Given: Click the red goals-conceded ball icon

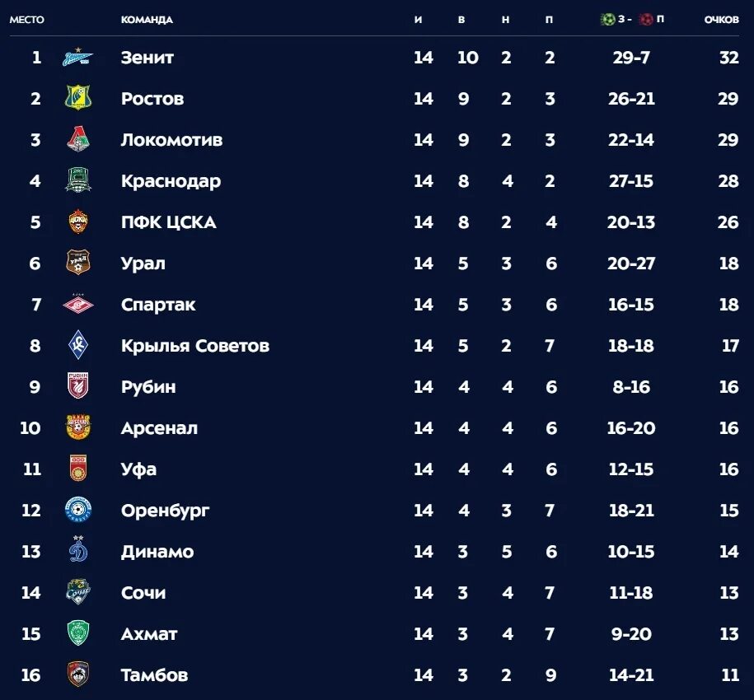Looking at the screenshot, I should click(646, 19).
